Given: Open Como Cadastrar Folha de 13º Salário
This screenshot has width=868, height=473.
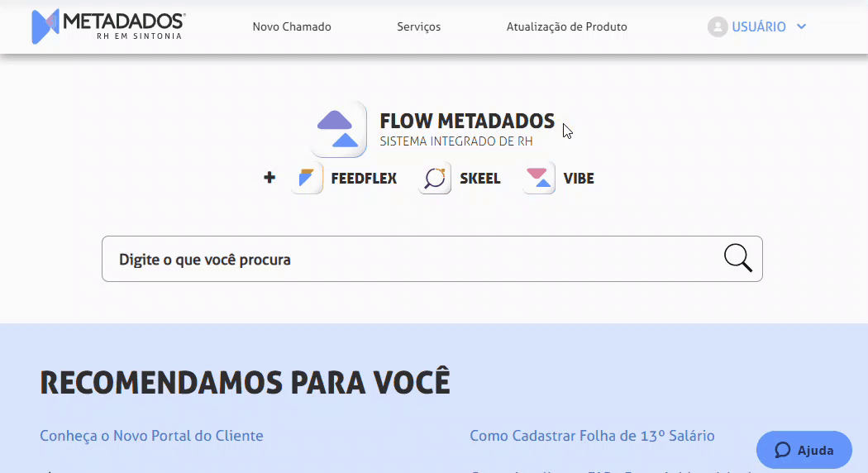Looking at the screenshot, I should [592, 436].
